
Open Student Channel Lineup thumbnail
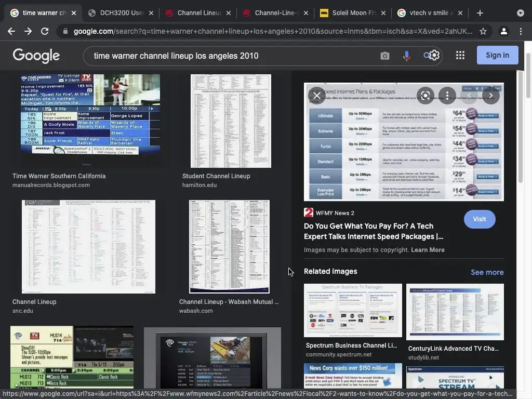tap(231, 121)
